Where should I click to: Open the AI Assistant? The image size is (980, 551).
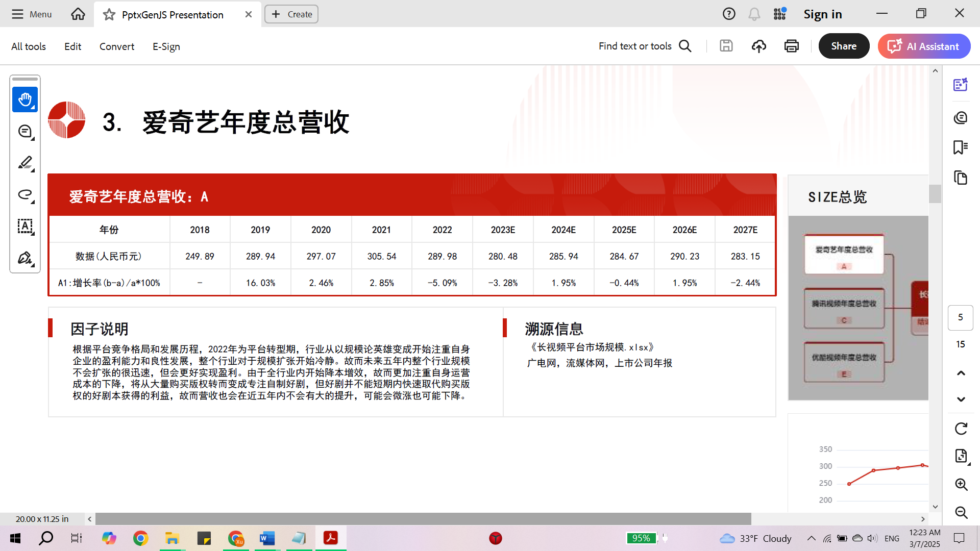[x=924, y=46]
